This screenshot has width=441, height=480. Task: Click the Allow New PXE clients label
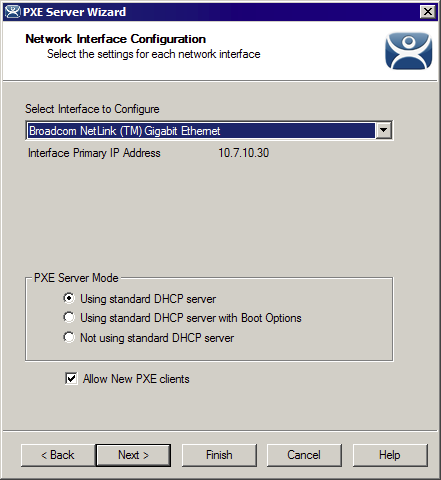tap(136, 379)
